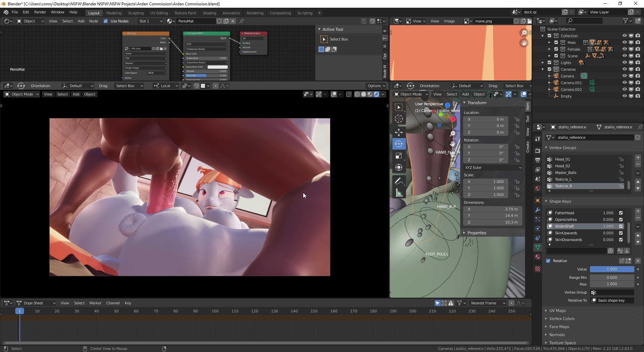Open the Render menu
Image resolution: width=644 pixels, height=352 pixels.
(x=40, y=12)
